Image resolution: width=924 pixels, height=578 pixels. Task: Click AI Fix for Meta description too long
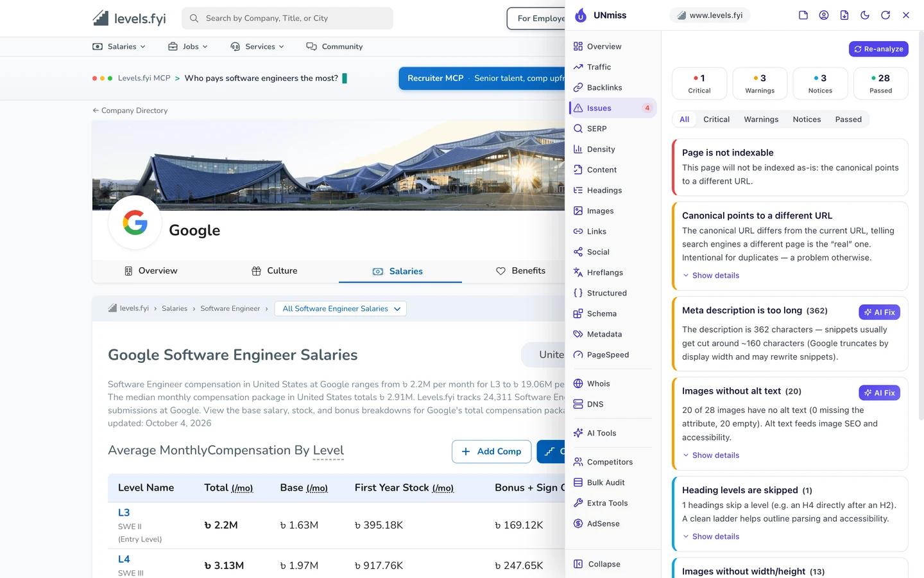[x=879, y=312]
